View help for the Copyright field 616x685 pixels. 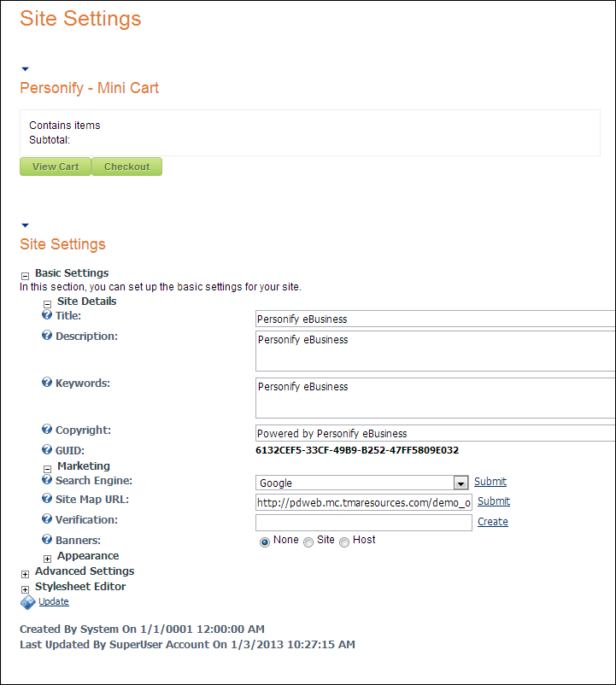pyautogui.click(x=46, y=430)
